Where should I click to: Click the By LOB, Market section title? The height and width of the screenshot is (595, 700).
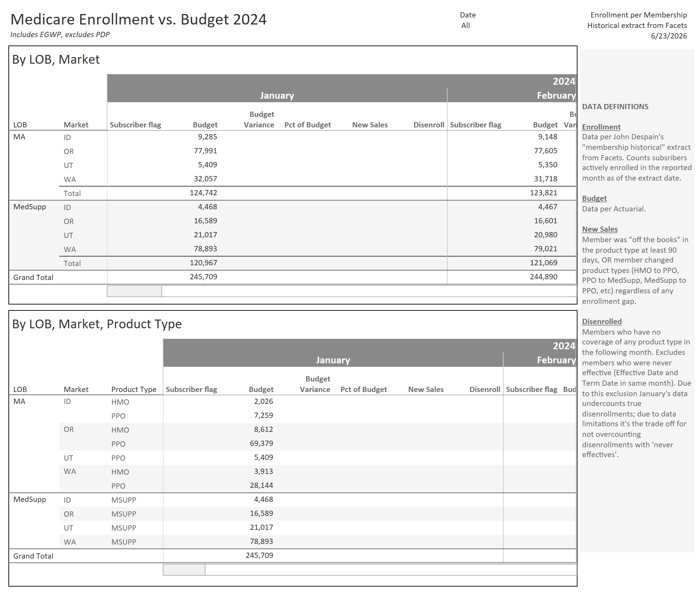[56, 59]
